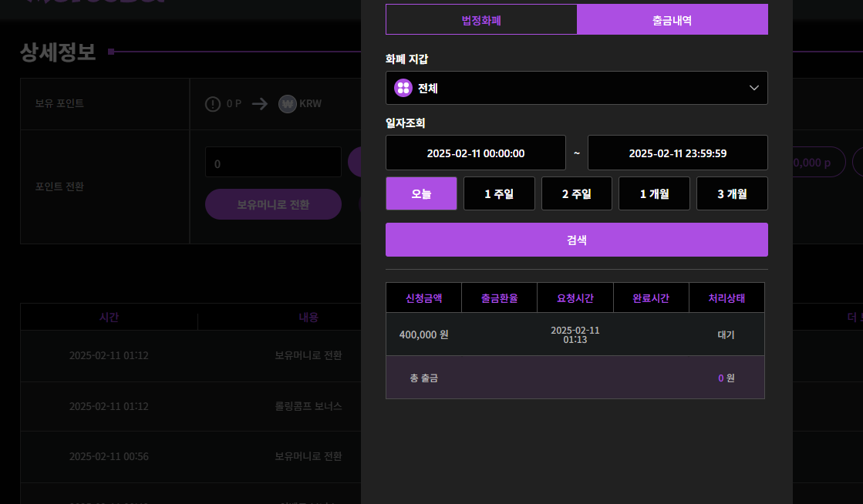Click the point conversion amount input field

(273, 163)
